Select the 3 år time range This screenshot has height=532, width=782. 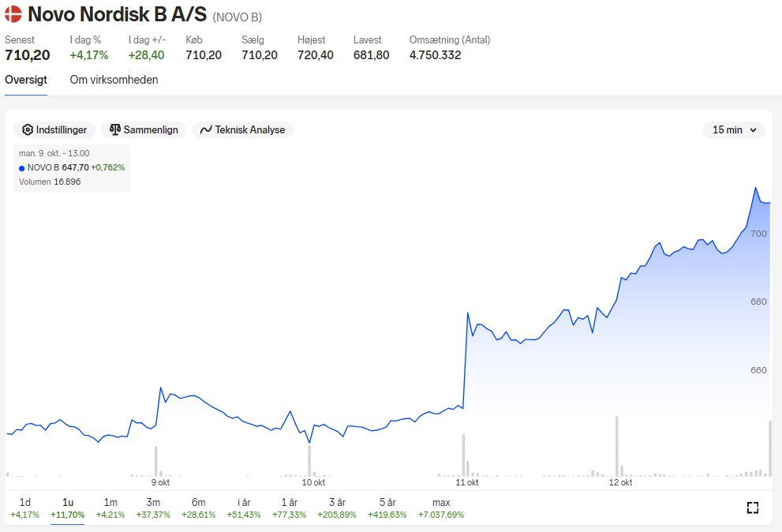click(x=337, y=508)
